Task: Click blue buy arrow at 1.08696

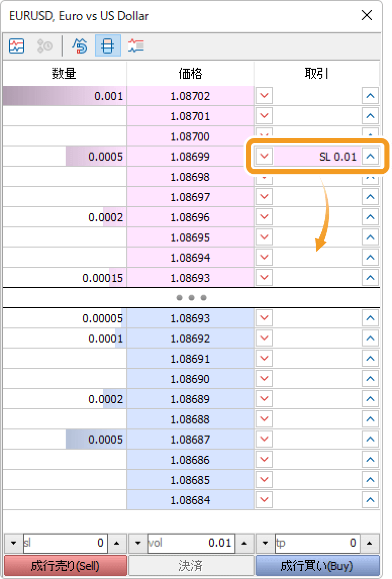Action: 370,217
